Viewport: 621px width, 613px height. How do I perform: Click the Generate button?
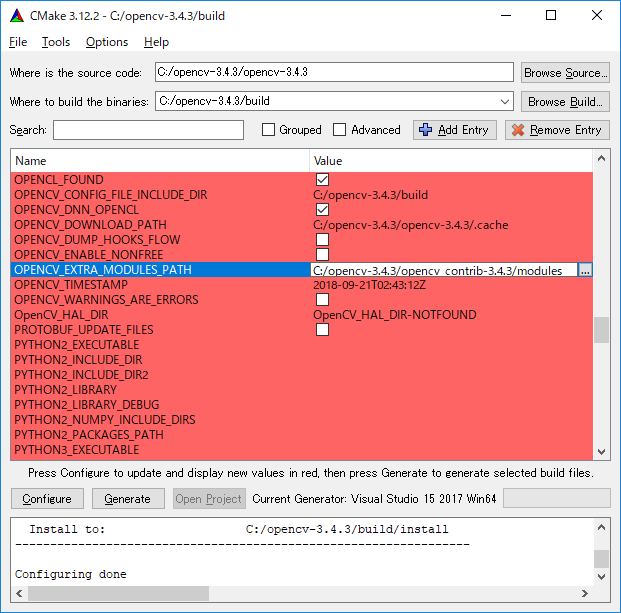coord(128,499)
